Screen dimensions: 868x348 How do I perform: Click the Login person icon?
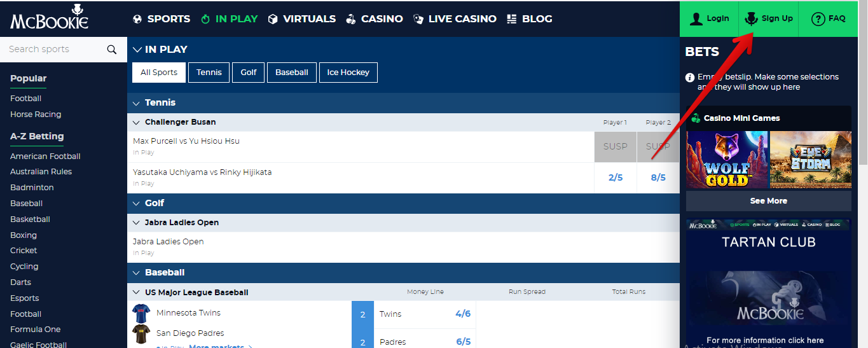[x=696, y=18]
